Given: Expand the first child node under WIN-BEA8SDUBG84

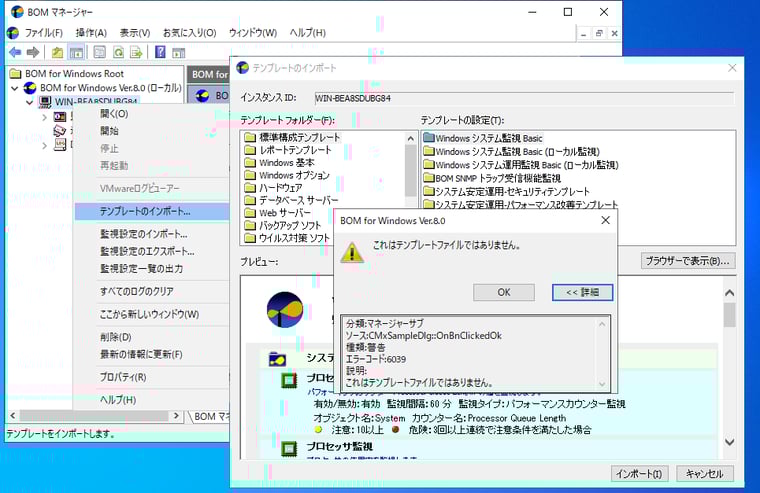Looking at the screenshot, I should (45, 117).
